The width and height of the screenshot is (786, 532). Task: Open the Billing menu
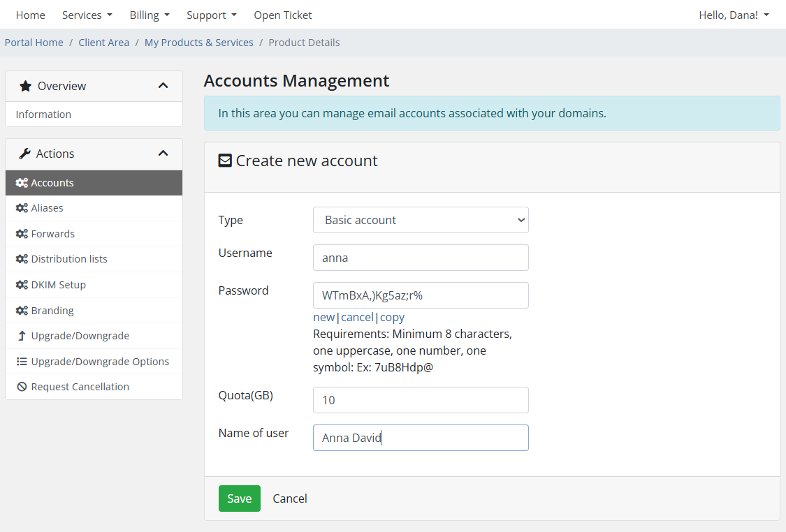pos(150,15)
